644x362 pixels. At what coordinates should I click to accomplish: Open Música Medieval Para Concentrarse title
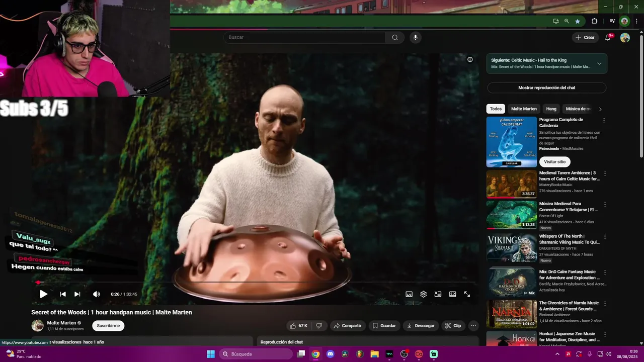tap(569, 207)
